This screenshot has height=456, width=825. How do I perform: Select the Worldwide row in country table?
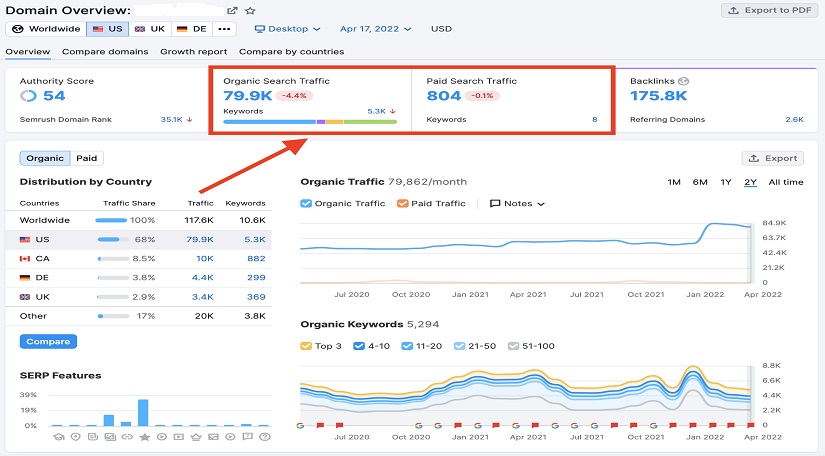pyautogui.click(x=138, y=220)
